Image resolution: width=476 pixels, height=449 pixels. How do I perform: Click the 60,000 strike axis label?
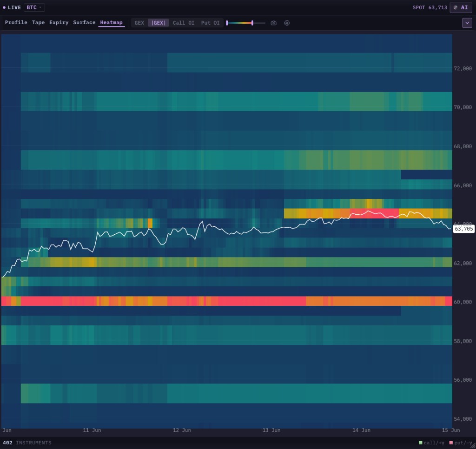pyautogui.click(x=463, y=302)
